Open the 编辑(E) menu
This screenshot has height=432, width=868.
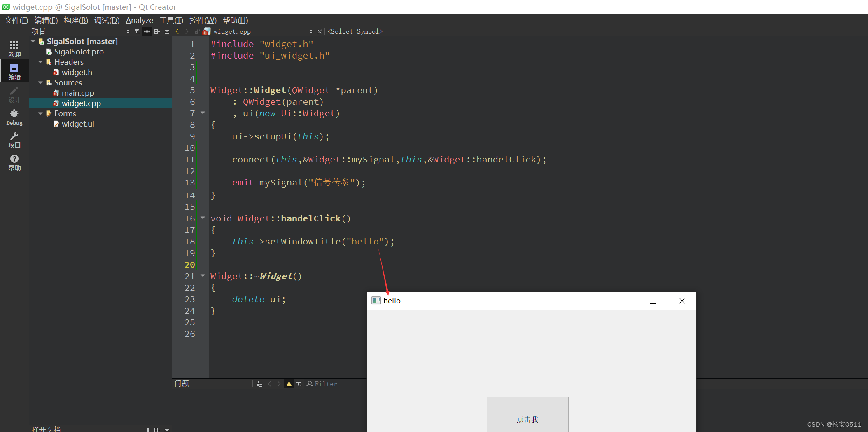click(46, 20)
